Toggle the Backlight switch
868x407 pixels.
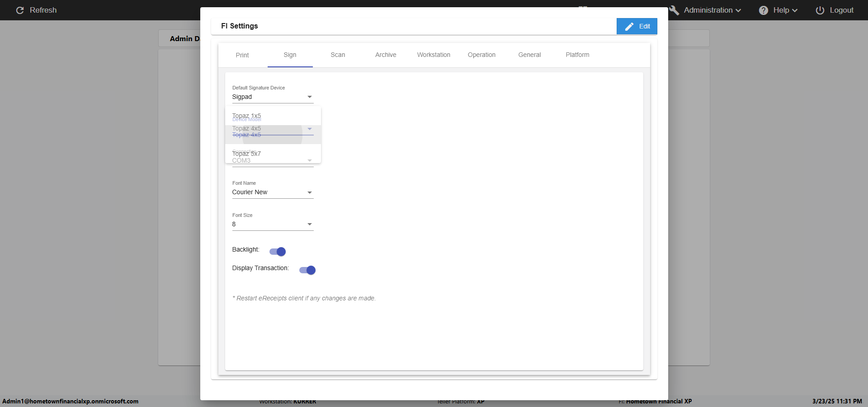pyautogui.click(x=278, y=252)
